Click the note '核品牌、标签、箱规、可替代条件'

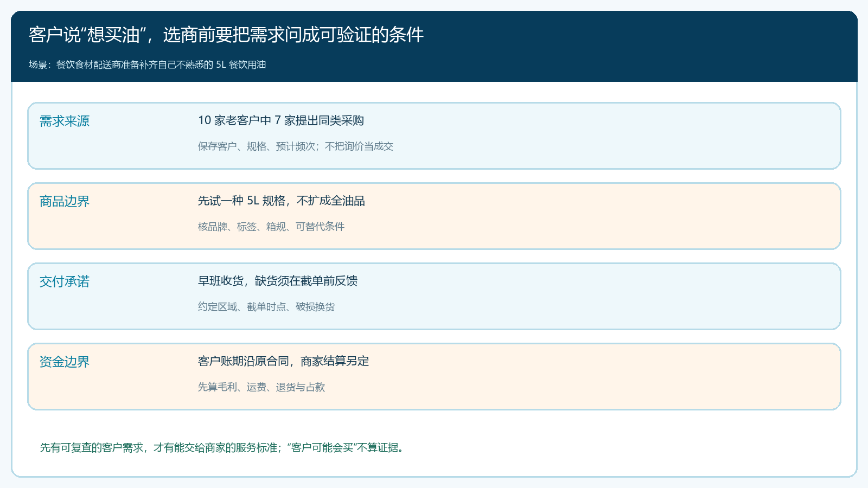271,227
